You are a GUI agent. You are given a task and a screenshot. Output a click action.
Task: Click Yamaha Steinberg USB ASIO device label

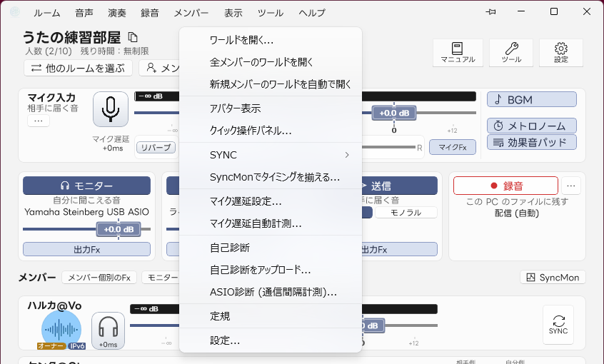pos(86,212)
